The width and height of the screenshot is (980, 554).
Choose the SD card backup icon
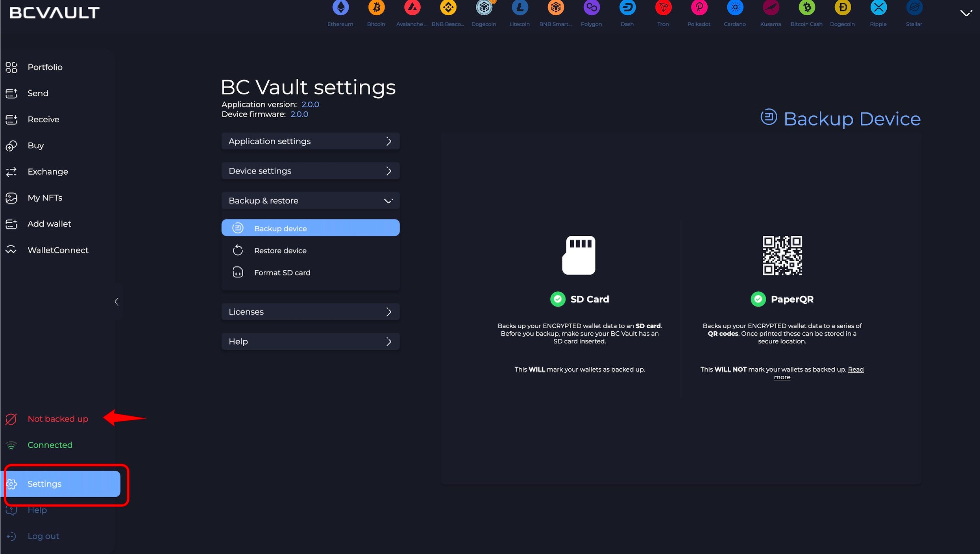tap(579, 255)
